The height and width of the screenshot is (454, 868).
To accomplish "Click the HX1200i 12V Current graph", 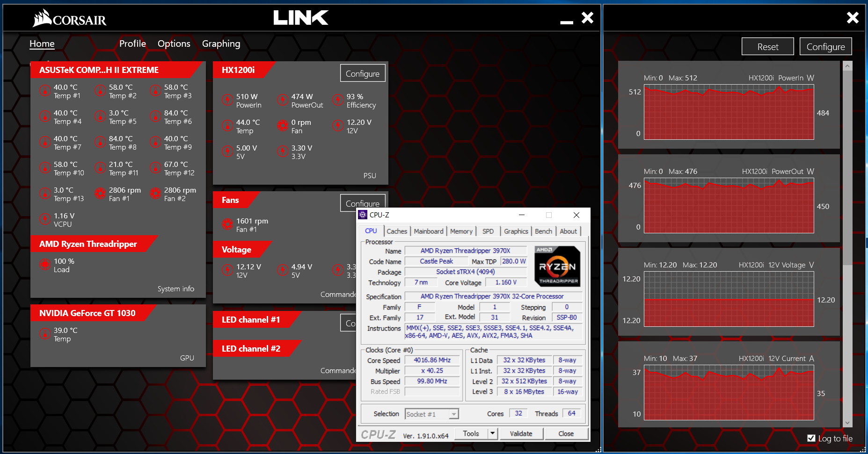I will tap(729, 392).
